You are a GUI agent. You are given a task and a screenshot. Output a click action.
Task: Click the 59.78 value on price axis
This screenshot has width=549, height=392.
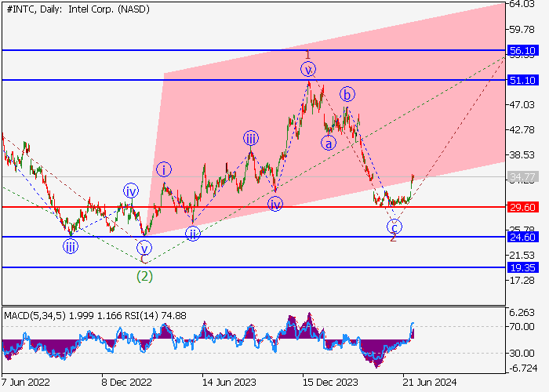pyautogui.click(x=522, y=30)
